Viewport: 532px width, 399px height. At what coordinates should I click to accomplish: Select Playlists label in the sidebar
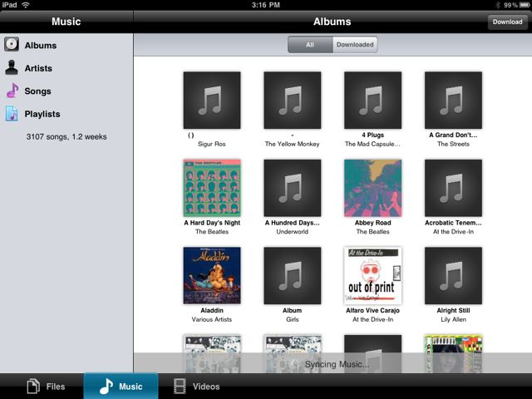coord(42,114)
